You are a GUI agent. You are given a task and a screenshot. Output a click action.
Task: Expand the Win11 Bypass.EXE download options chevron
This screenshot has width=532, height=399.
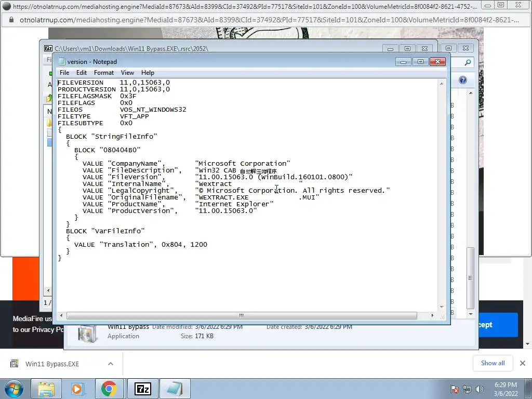110,364
